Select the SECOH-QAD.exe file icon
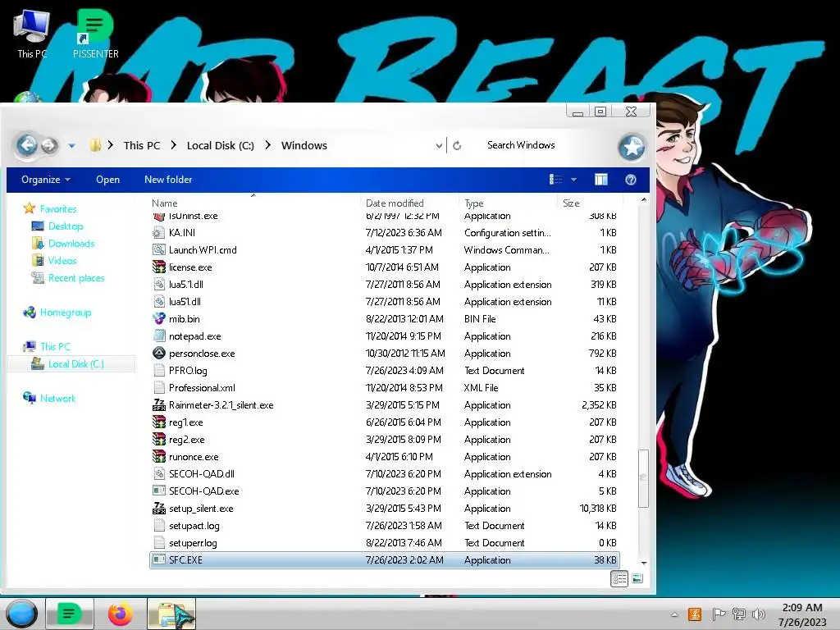 click(x=158, y=491)
